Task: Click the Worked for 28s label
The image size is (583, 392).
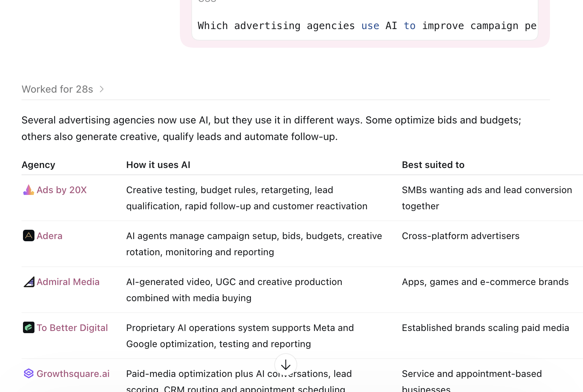Action: pos(57,89)
